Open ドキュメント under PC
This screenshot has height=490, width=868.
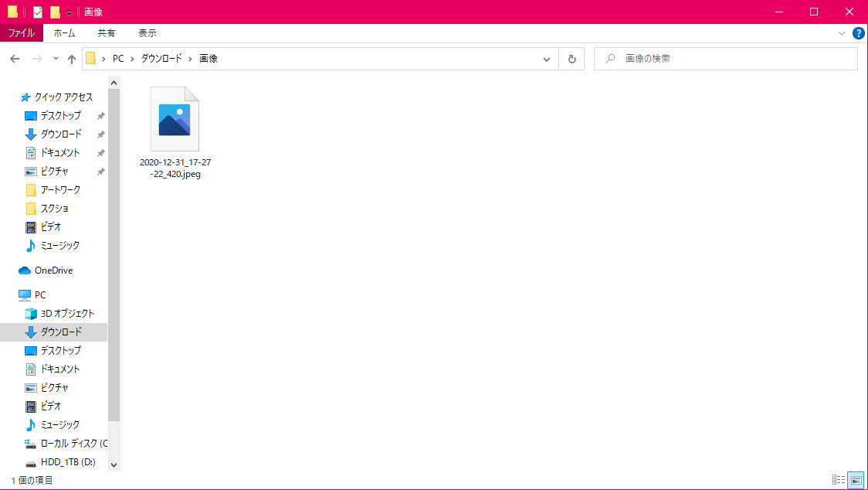coord(60,369)
